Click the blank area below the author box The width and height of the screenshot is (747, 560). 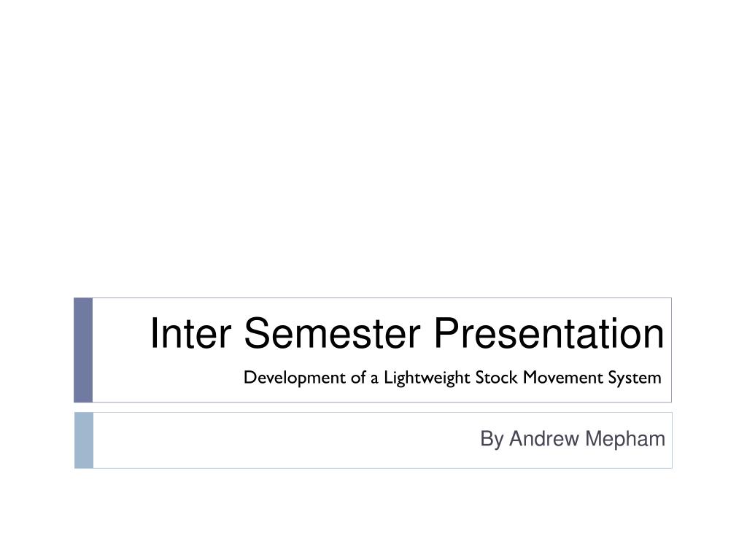click(373, 514)
